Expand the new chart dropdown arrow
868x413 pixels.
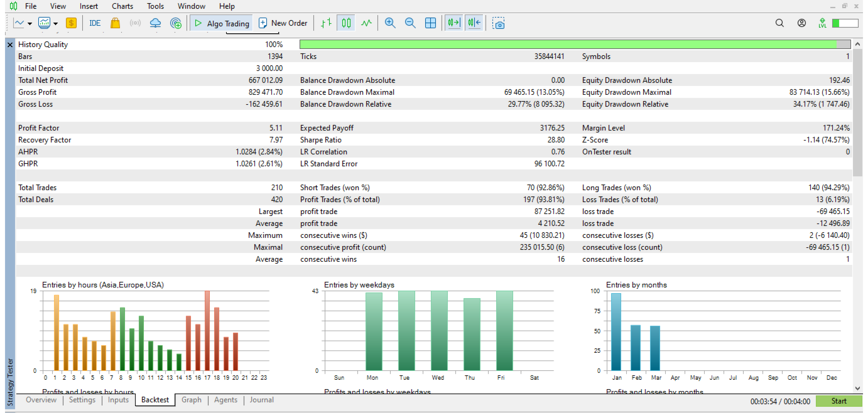[x=30, y=24]
